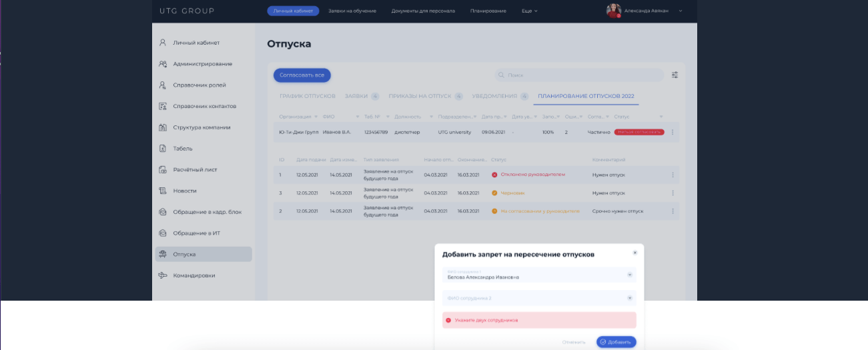Close the vacation overlap dialog
The width and height of the screenshot is (868, 350).
pyautogui.click(x=634, y=253)
